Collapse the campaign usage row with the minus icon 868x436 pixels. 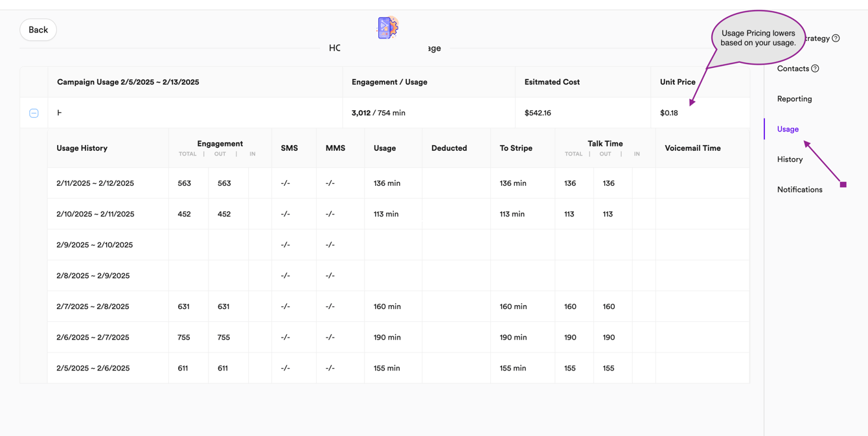point(34,113)
